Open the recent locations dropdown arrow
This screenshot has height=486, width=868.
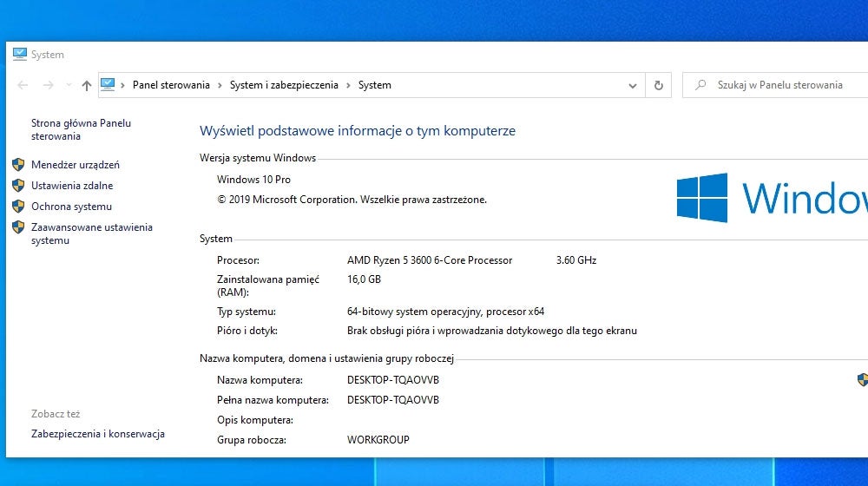67,85
